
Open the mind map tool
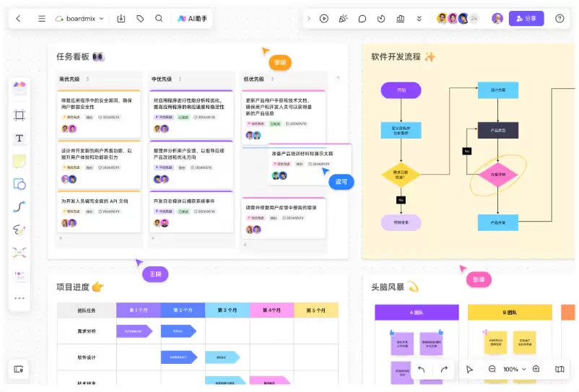click(19, 253)
